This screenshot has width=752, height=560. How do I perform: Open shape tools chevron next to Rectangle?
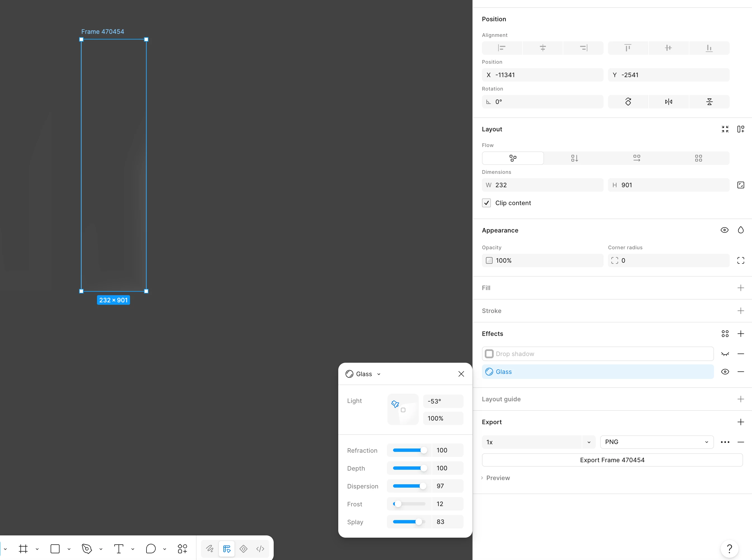pos(69,549)
